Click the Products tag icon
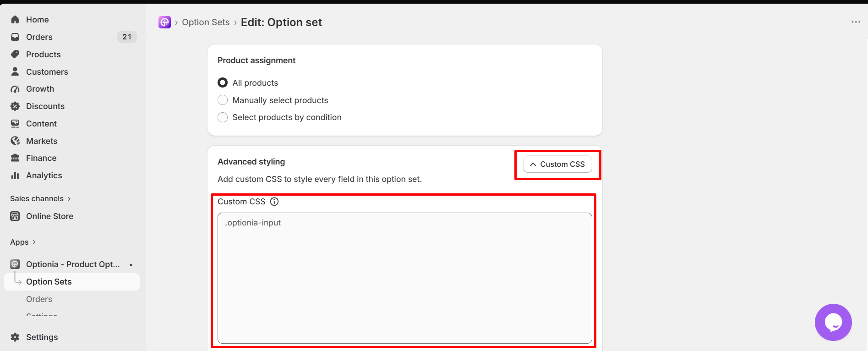 [15, 54]
